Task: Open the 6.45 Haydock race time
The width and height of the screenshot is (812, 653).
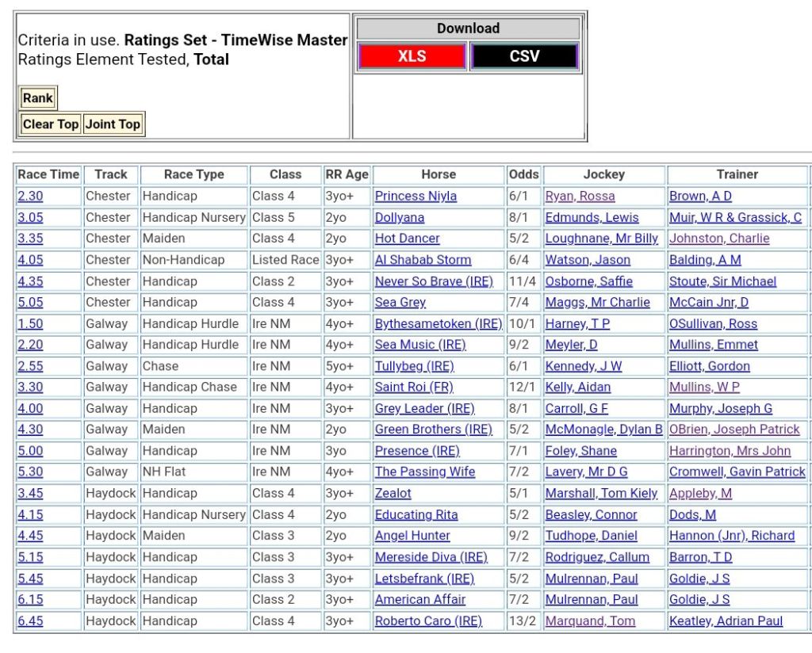Action: pos(30,621)
